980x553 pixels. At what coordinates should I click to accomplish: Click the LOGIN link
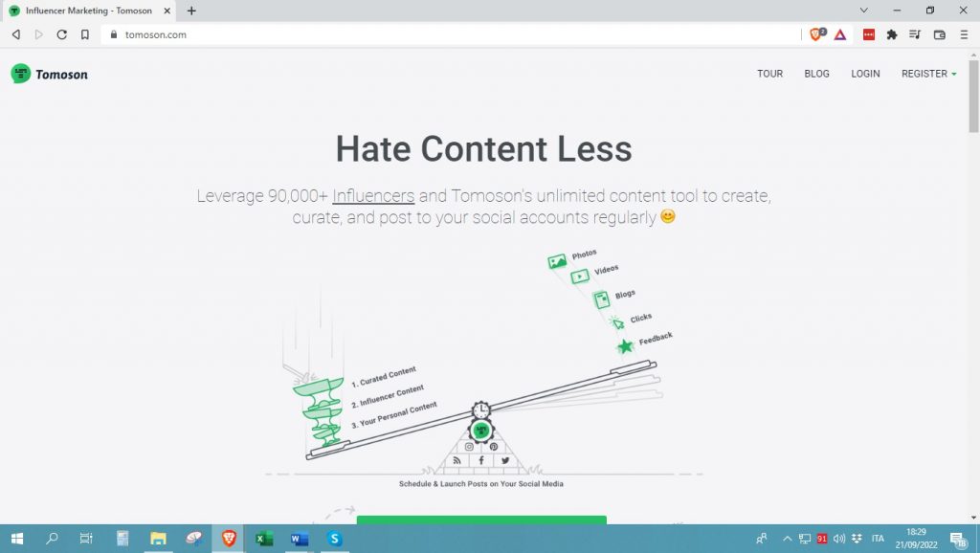click(x=865, y=74)
